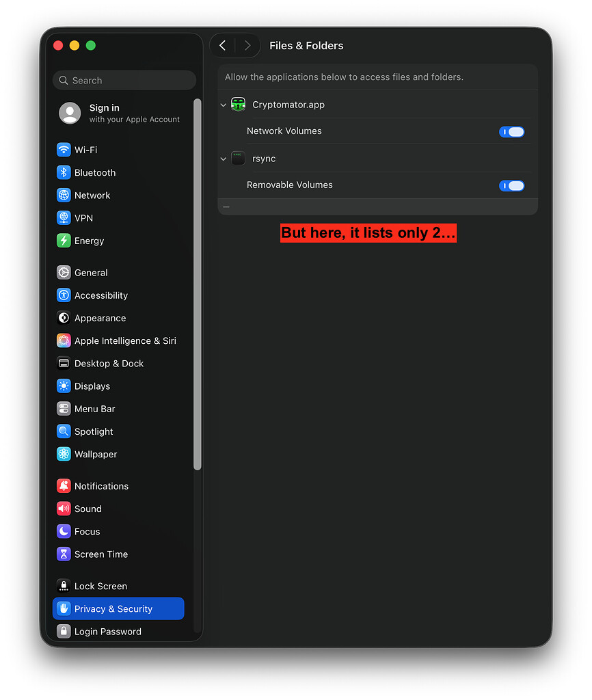Screen dimensions: 592x700
Task: Click the Network Volumes label
Action: coord(284,131)
